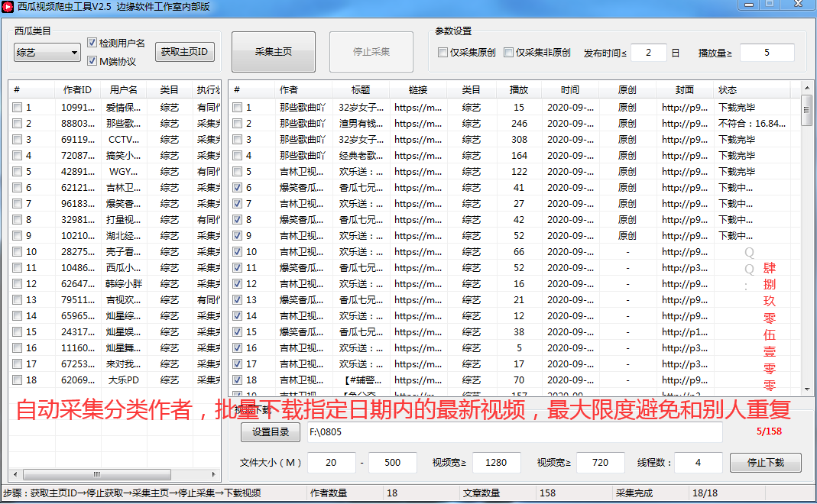Click cover link http://p1... in row 15
This screenshot has height=504, width=817.
pyautogui.click(x=685, y=331)
